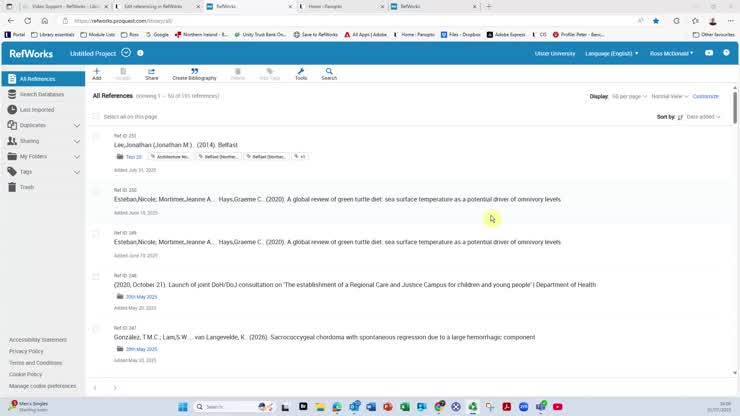
Task: Open the Cookie Policy link
Action: (25, 374)
